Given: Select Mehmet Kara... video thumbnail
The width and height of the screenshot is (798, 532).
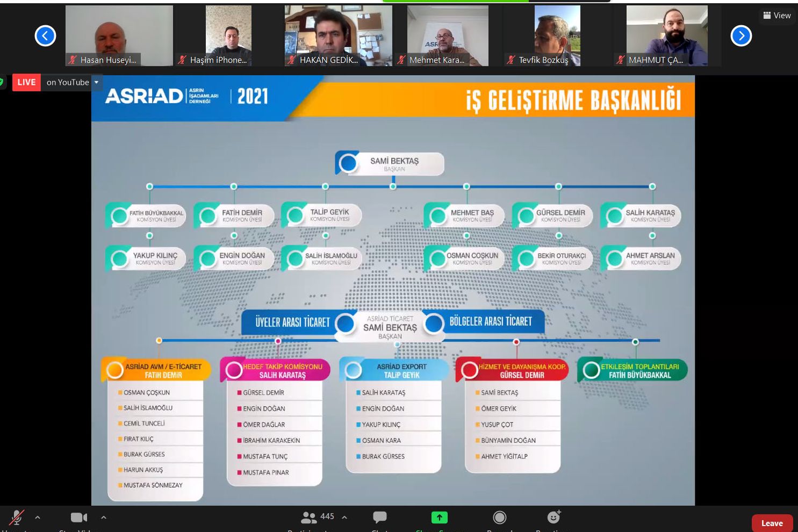Looking at the screenshot, I should point(448,35).
